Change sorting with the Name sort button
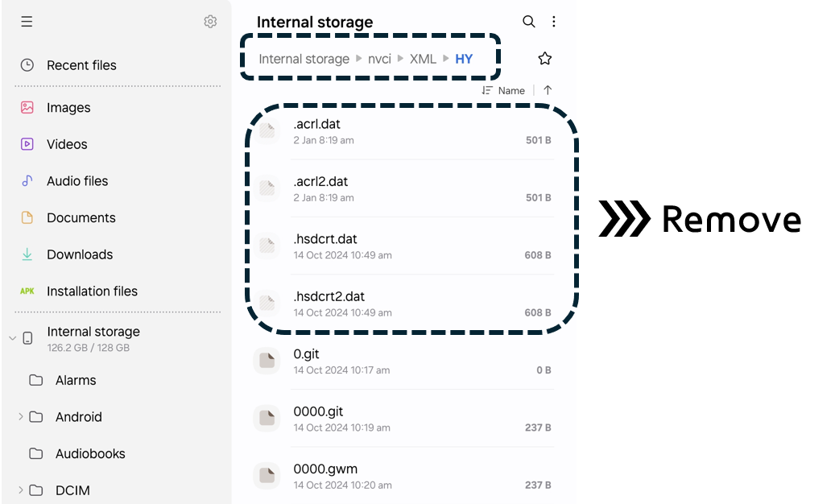The height and width of the screenshot is (504, 835). [504, 90]
